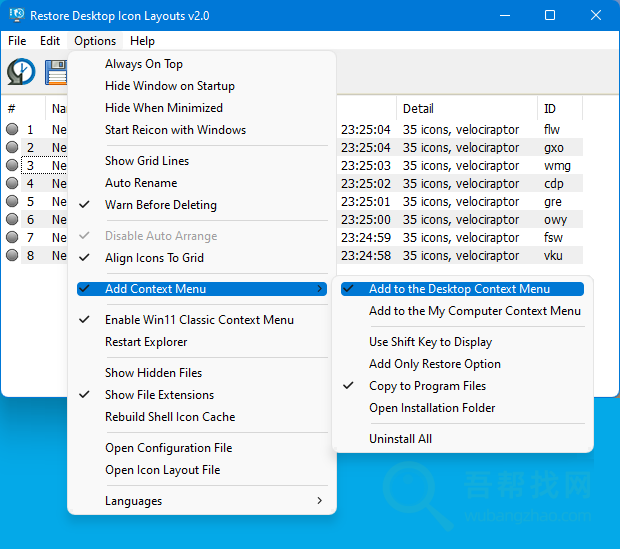Viewport: 620px width, 549px height.
Task: Click the app icon in the title bar
Action: pos(15,16)
